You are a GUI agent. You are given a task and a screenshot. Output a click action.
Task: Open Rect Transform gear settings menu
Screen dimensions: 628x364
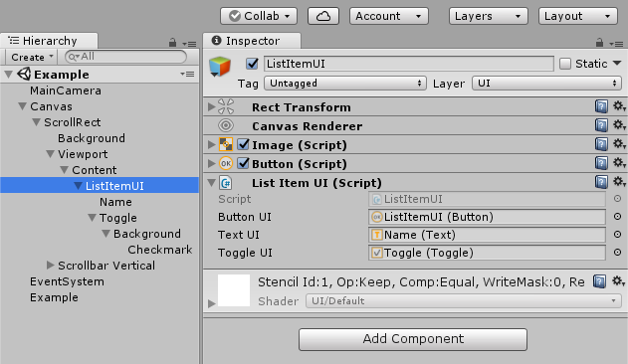619,106
